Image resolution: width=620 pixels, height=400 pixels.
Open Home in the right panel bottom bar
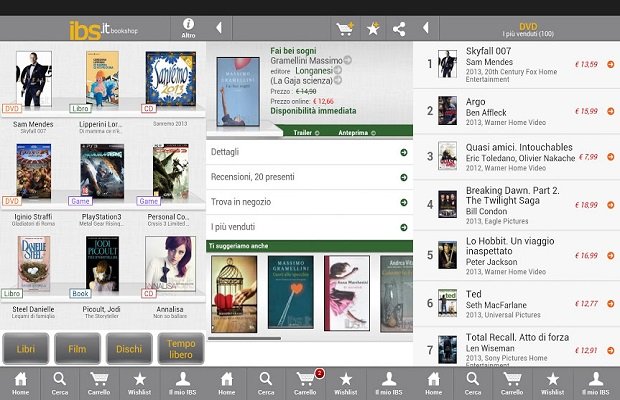pyautogui.click(x=433, y=383)
